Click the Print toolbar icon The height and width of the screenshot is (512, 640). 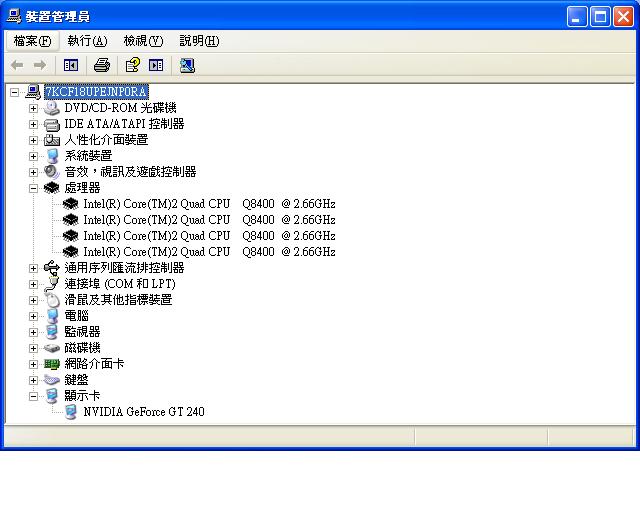102,65
